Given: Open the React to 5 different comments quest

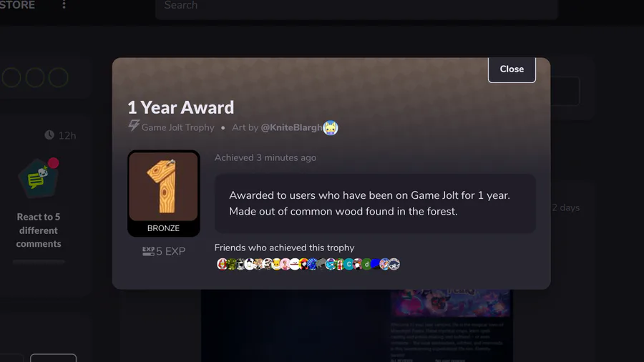Looking at the screenshot, I should pos(39,230).
